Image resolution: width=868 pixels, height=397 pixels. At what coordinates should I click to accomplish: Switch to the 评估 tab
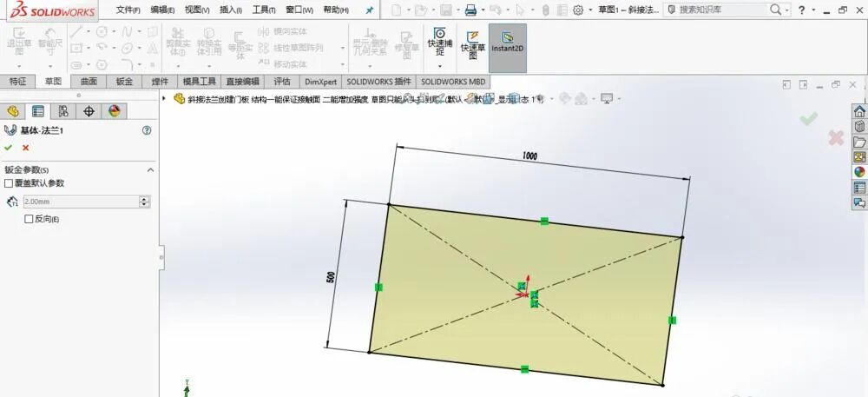282,82
